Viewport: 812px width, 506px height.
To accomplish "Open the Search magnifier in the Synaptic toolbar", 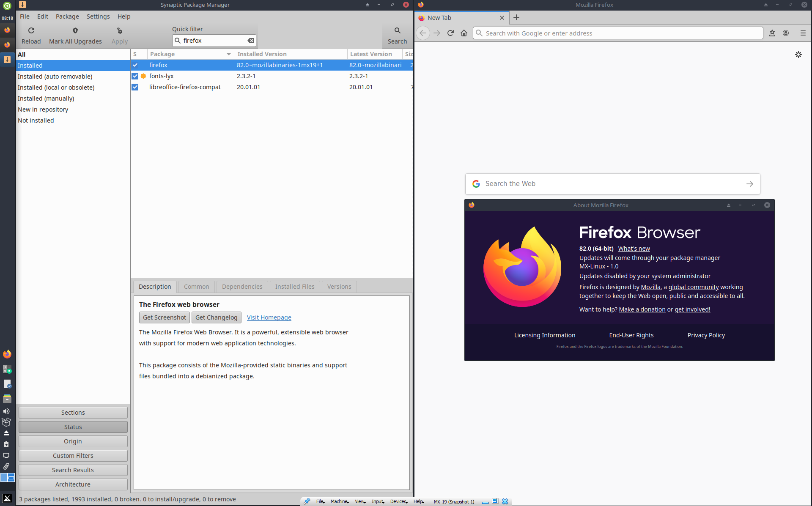I will pos(397,30).
